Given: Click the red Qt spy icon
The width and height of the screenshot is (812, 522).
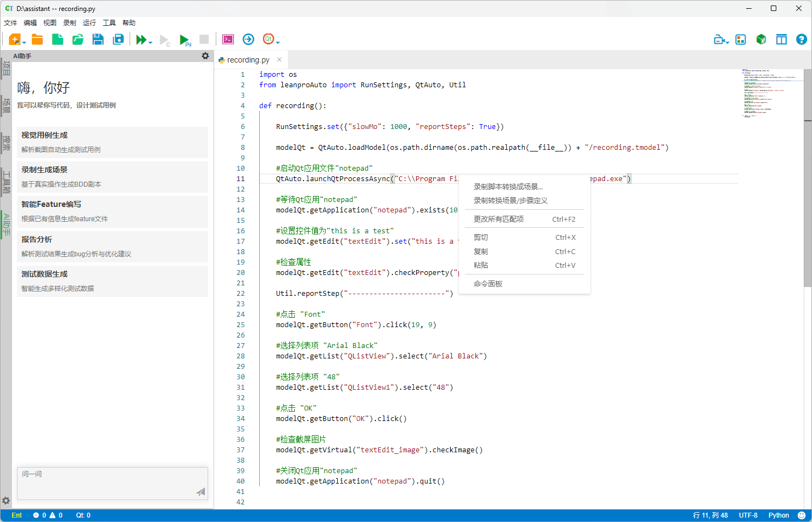Looking at the screenshot, I should tap(268, 38).
